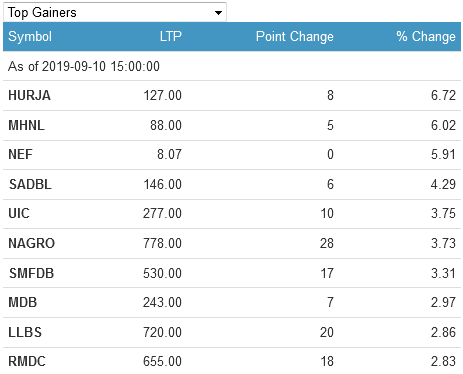
Task: Click the dropdown arrow beside Top Gainers
Action: point(218,13)
